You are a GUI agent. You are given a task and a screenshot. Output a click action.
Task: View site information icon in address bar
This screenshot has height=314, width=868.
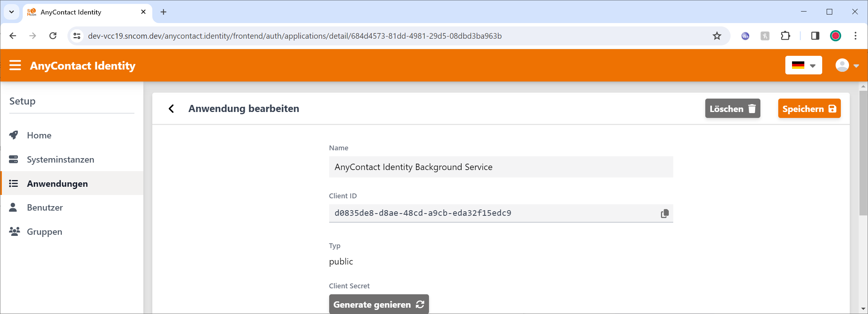point(77,36)
